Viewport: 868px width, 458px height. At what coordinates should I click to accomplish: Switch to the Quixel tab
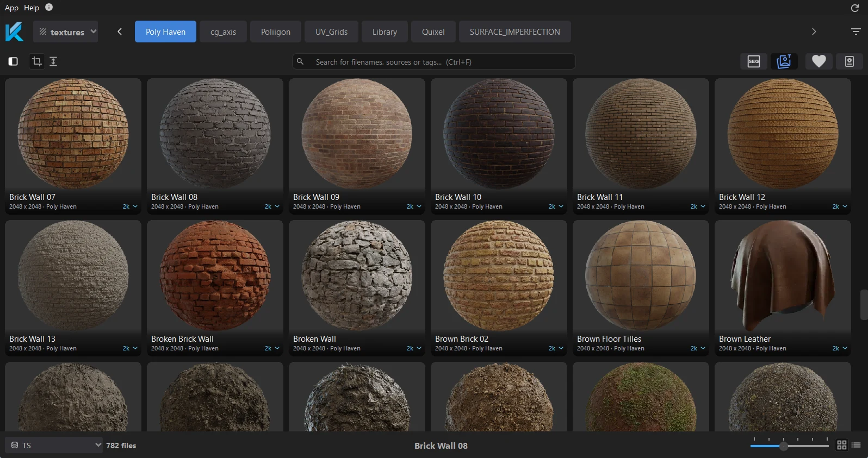(433, 32)
